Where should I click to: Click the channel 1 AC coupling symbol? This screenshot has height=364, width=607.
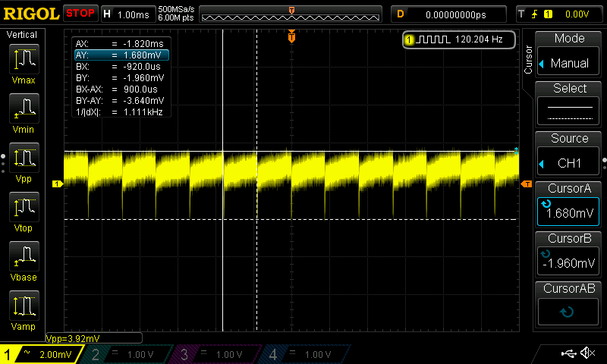pos(27,353)
